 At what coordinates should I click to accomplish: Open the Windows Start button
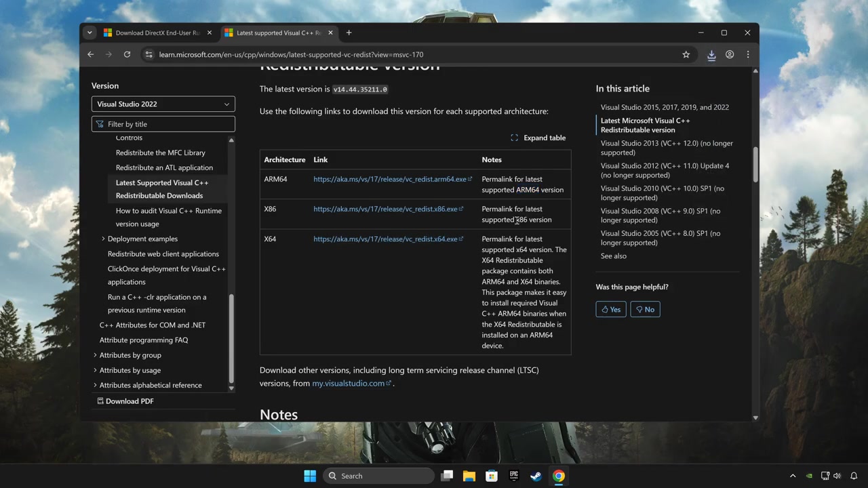(310, 476)
